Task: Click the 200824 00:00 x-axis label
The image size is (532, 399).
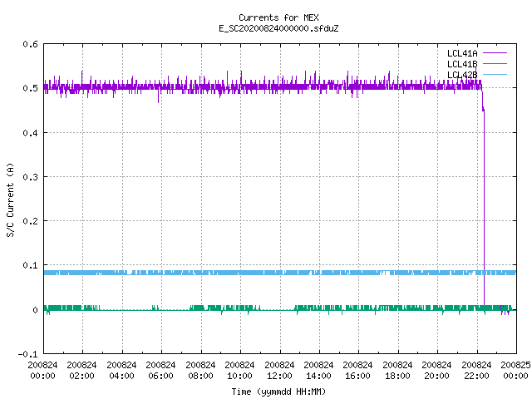Action: tap(42, 371)
